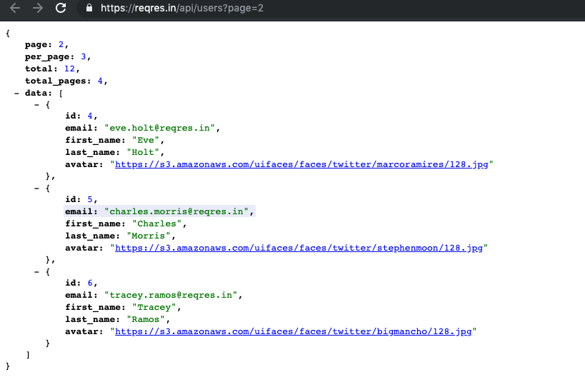Click the last_name value "Ramos"

[x=146, y=320]
